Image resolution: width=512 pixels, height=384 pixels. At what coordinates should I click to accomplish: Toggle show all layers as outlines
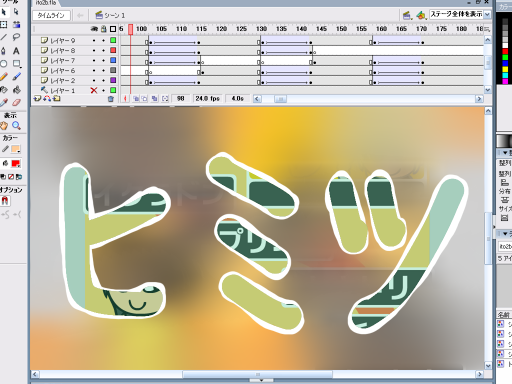pos(113,29)
